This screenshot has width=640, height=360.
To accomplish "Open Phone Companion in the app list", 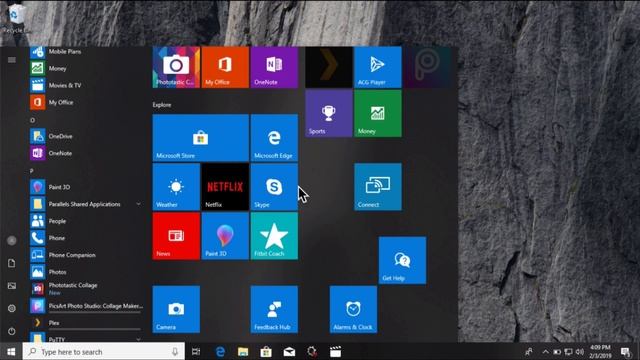I will (x=86, y=255).
